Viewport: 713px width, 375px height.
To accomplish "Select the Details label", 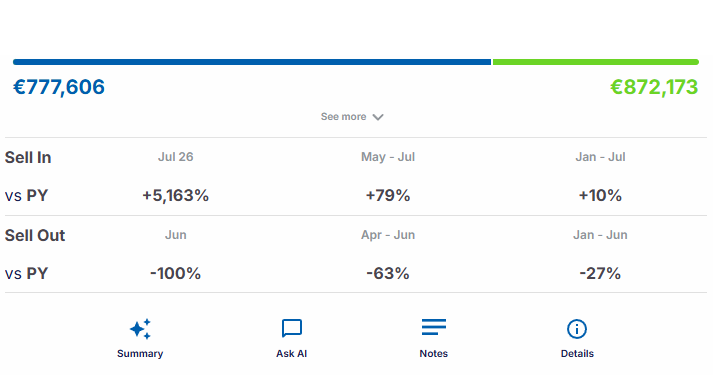I will click(x=577, y=354).
